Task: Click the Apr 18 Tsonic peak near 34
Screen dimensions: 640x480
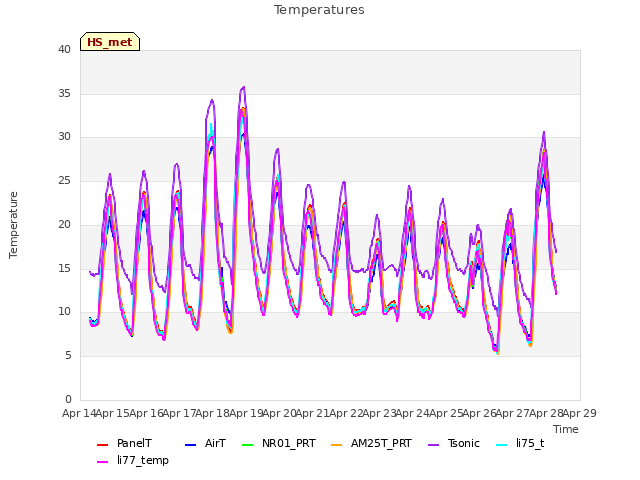Action: [212, 100]
